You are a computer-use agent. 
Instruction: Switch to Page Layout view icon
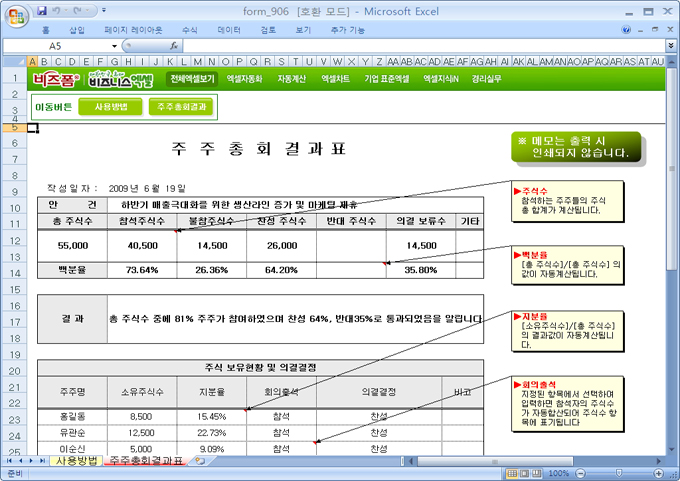[524, 473]
